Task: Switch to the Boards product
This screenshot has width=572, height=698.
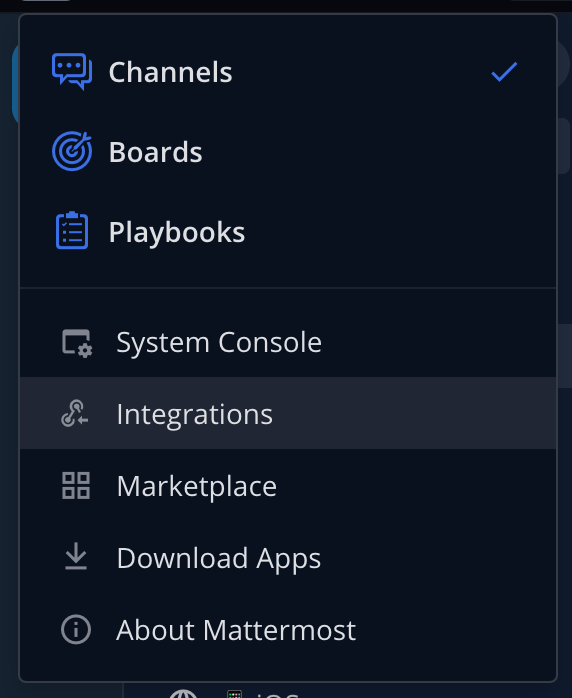Action: click(x=288, y=152)
